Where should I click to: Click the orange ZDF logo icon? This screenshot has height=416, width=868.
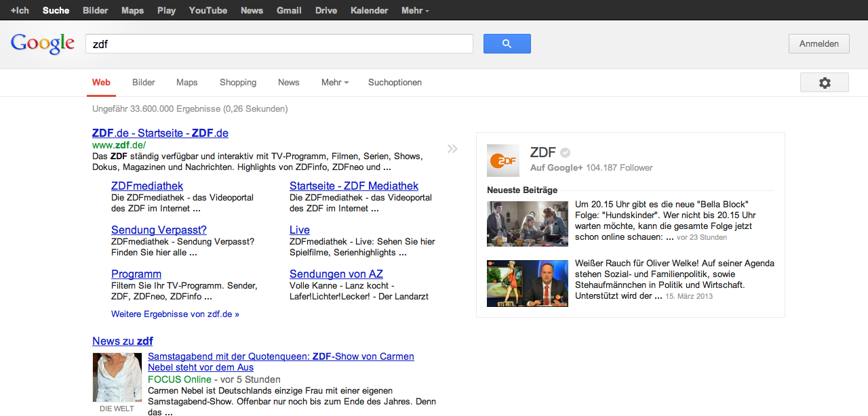click(503, 161)
